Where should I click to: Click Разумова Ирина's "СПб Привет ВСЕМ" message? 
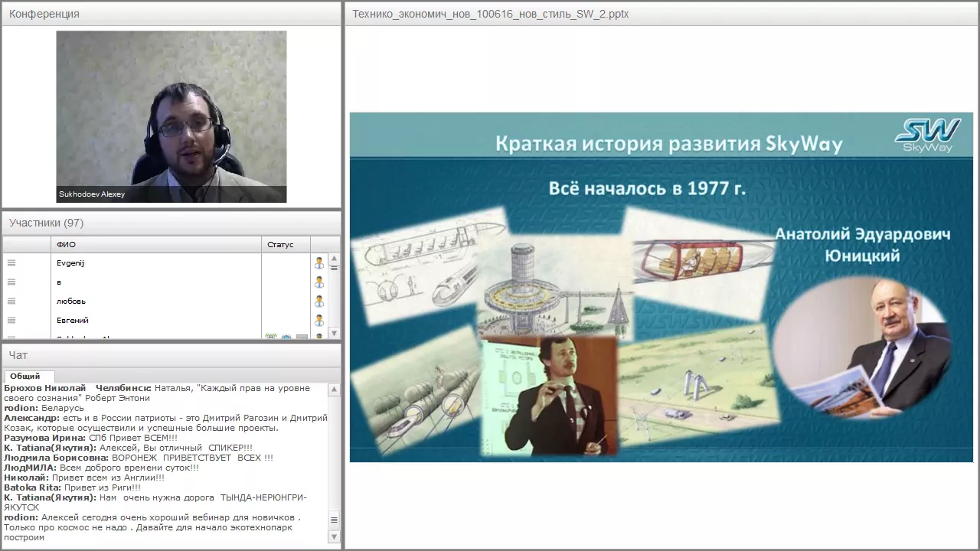coord(90,438)
